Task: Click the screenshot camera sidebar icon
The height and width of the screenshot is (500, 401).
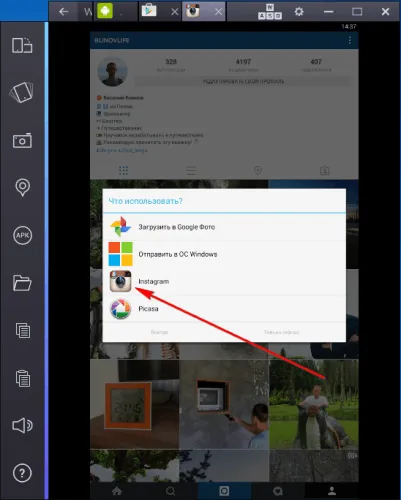Action: (x=22, y=141)
